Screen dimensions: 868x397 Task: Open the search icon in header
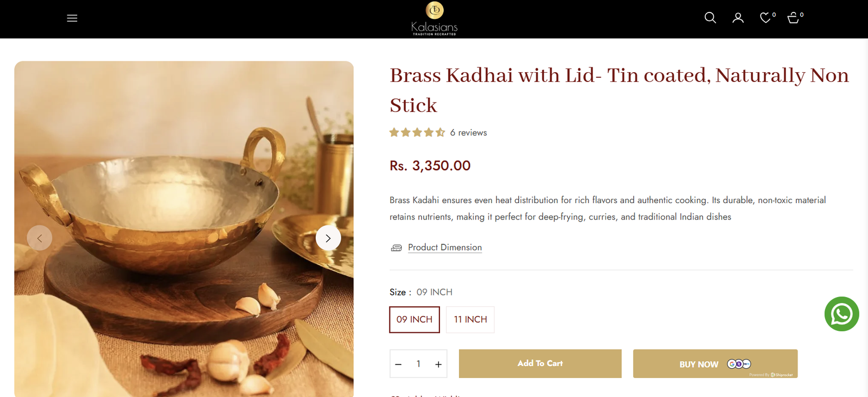point(710,18)
